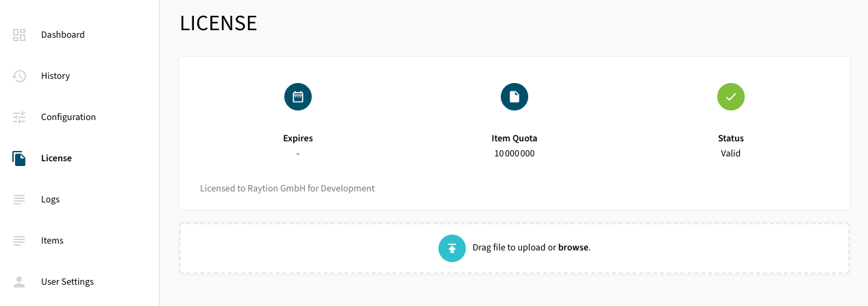Click the Logs list icon
The width and height of the screenshot is (868, 306).
pyautogui.click(x=19, y=200)
